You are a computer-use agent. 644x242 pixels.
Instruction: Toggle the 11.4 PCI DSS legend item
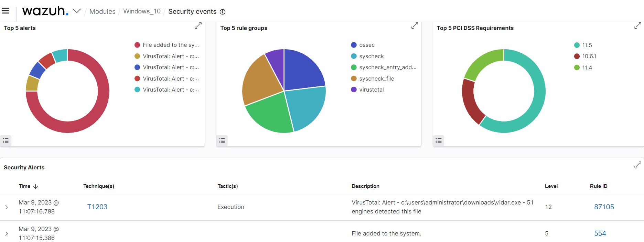[x=583, y=67]
